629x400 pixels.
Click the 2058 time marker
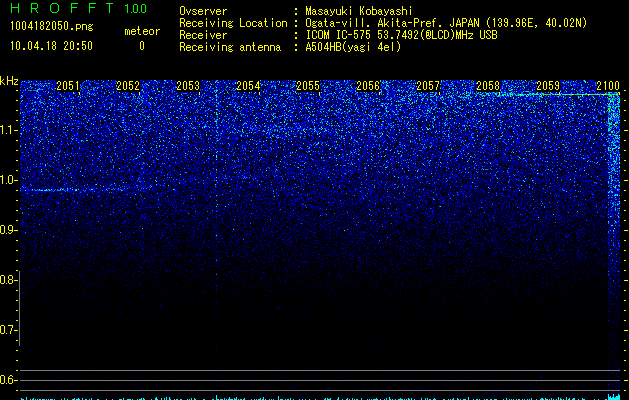488,85
